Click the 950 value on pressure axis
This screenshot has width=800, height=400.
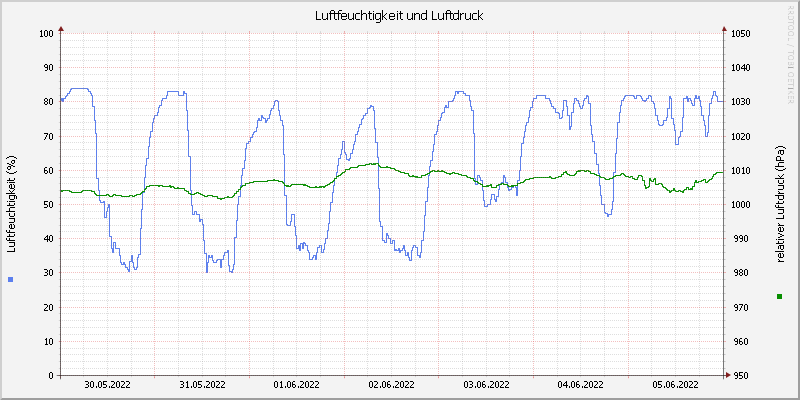[739, 376]
